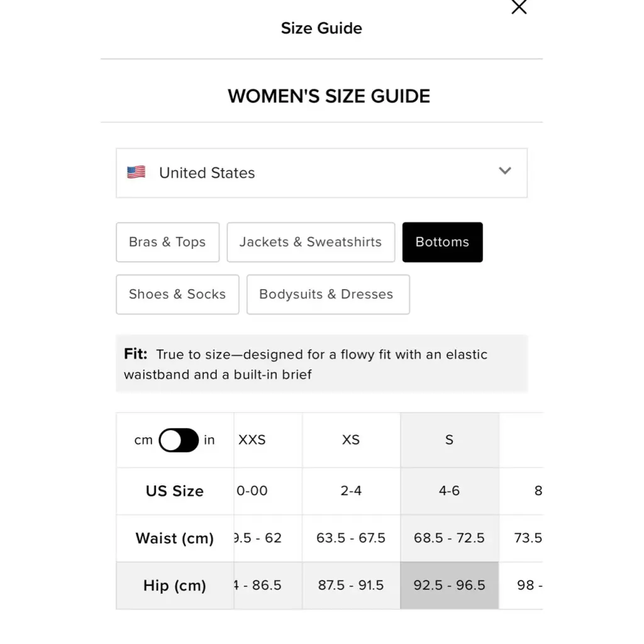
Task: Switch to Jackets & Sweatshirts tab
Action: point(311,242)
